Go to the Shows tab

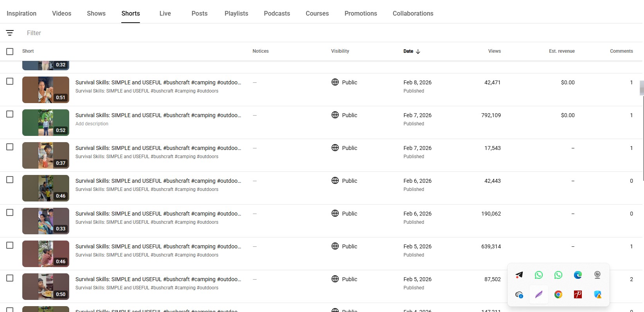point(96,13)
